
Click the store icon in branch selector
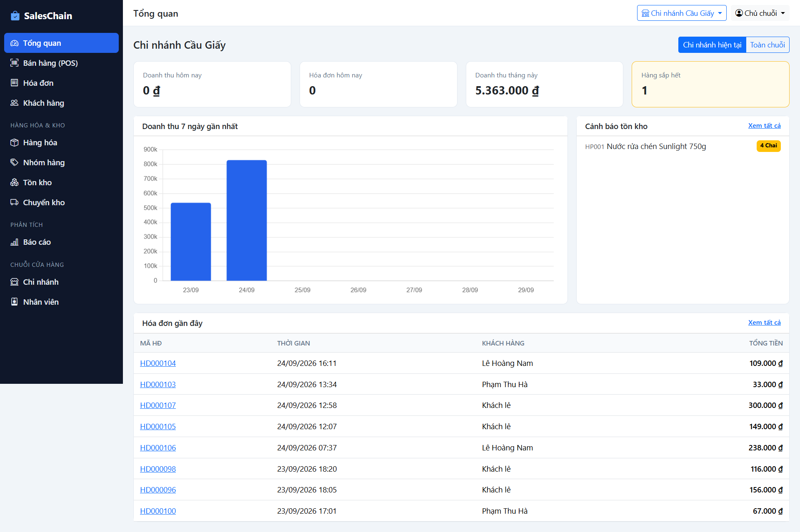[645, 13]
